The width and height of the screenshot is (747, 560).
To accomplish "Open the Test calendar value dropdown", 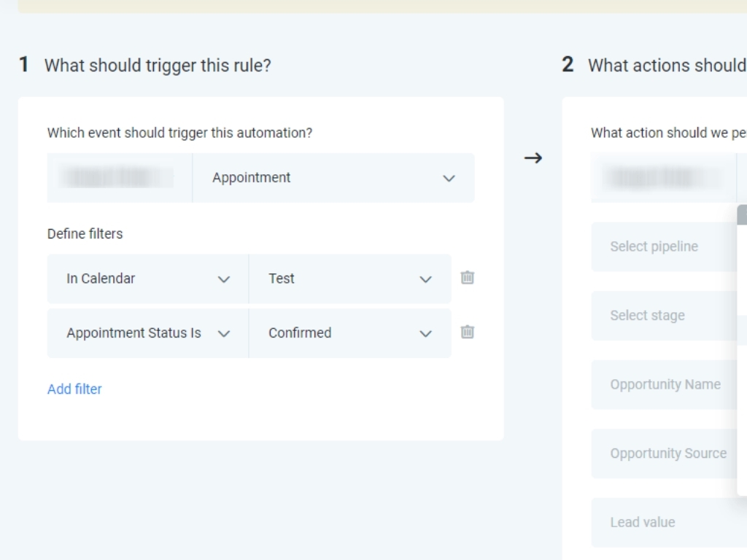I will click(x=343, y=279).
